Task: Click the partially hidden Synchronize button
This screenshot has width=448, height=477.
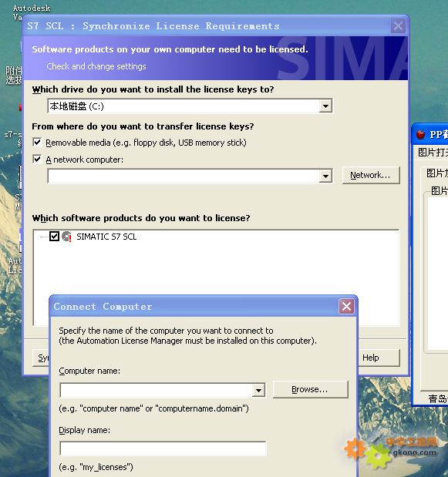Action: [x=41, y=358]
